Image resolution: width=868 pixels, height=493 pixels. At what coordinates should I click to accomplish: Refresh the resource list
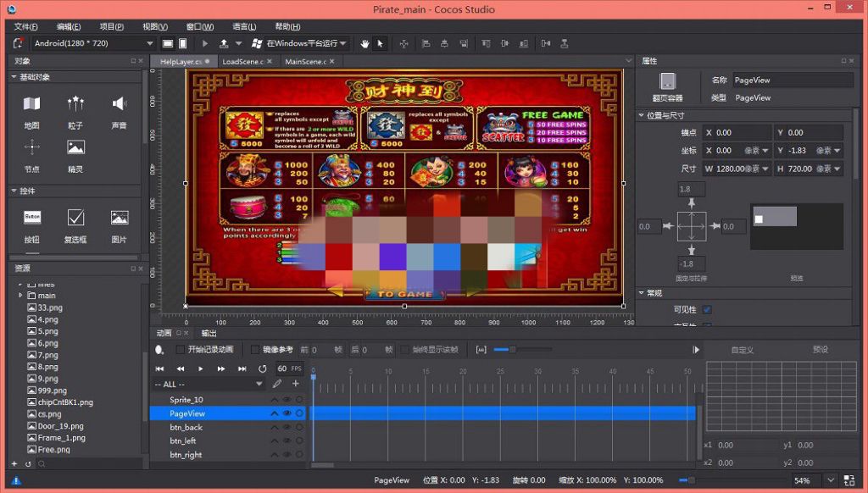coord(28,463)
